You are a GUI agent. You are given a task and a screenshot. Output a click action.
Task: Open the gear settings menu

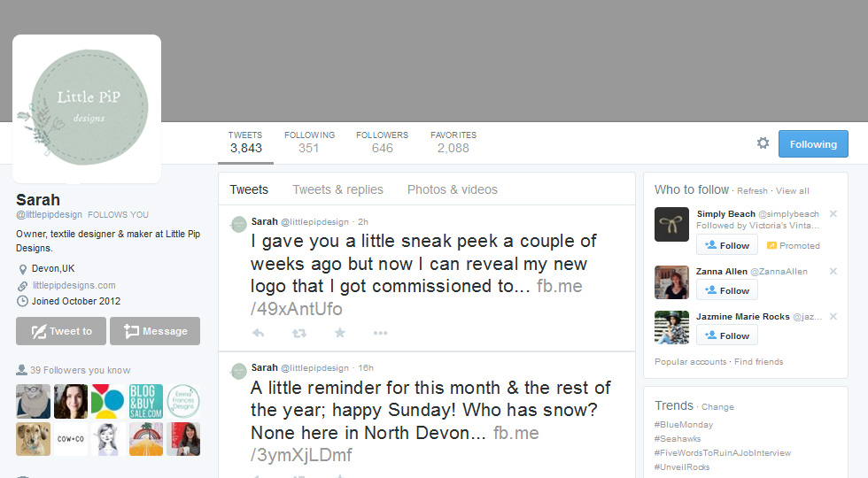[x=763, y=143]
